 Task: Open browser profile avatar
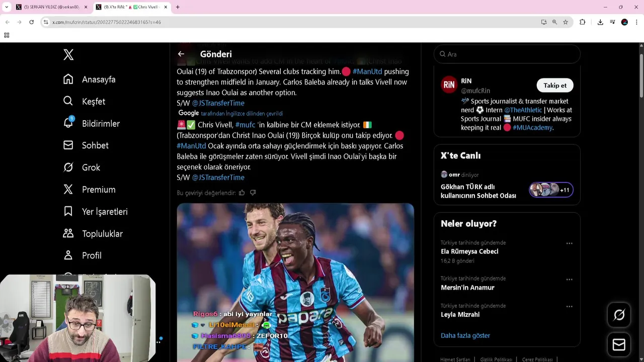624,22
